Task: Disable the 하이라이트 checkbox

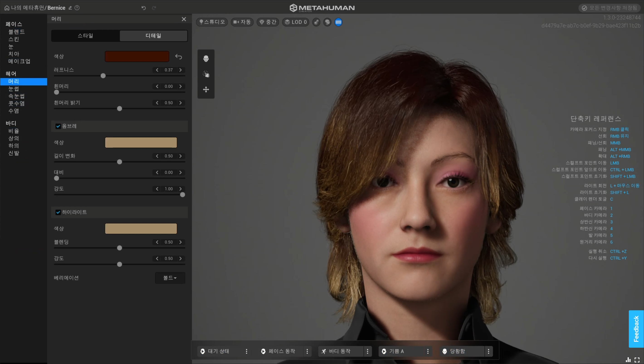Action: coord(58,212)
